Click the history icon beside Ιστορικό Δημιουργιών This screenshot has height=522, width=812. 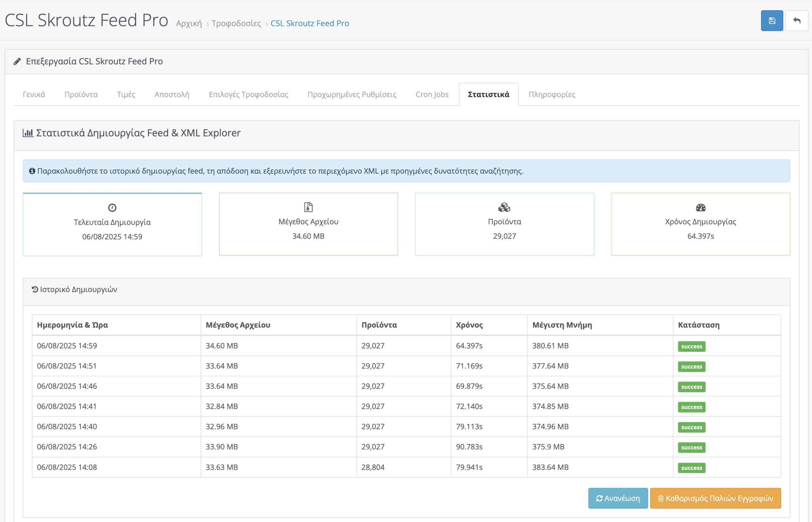[x=35, y=289]
